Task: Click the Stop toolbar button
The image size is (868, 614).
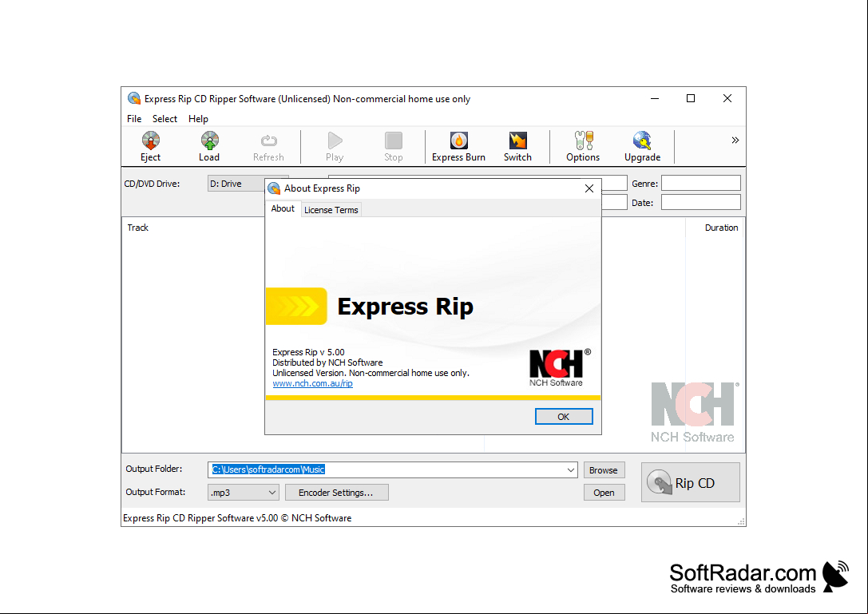Action: coord(393,147)
